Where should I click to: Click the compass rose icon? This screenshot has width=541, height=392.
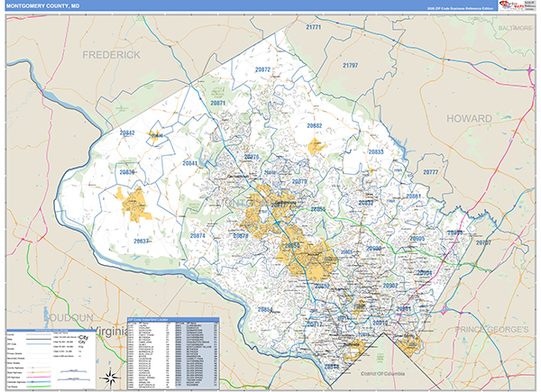tap(108, 376)
